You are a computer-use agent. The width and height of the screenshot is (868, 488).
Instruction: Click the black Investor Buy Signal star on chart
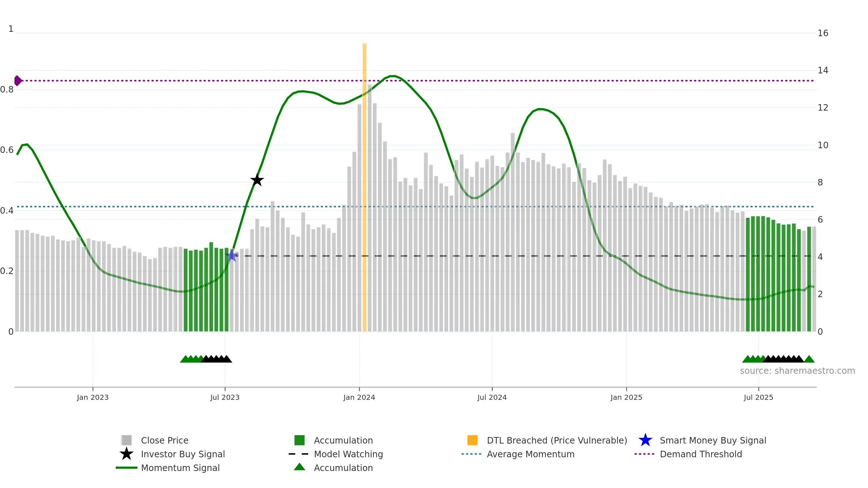(257, 180)
